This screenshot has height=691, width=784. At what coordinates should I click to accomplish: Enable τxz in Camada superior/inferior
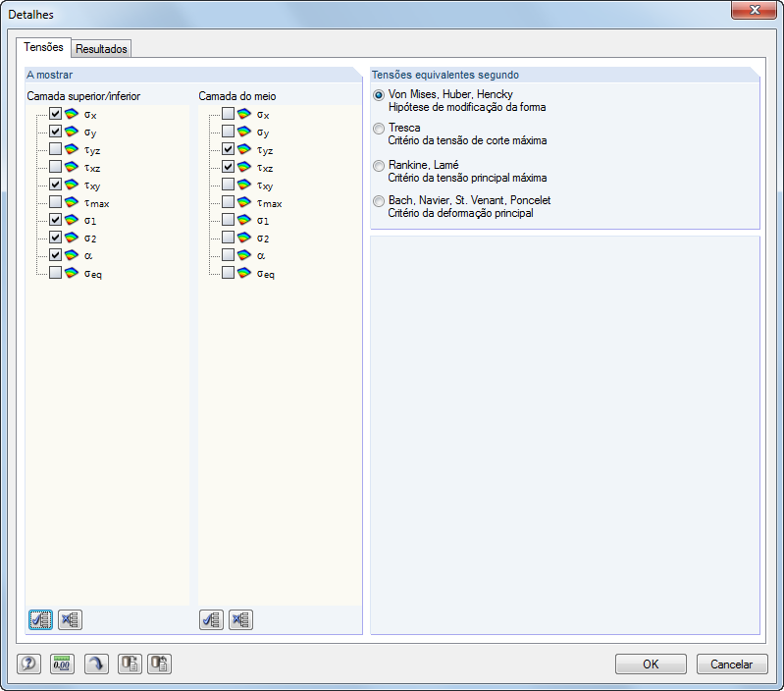pos(56,167)
